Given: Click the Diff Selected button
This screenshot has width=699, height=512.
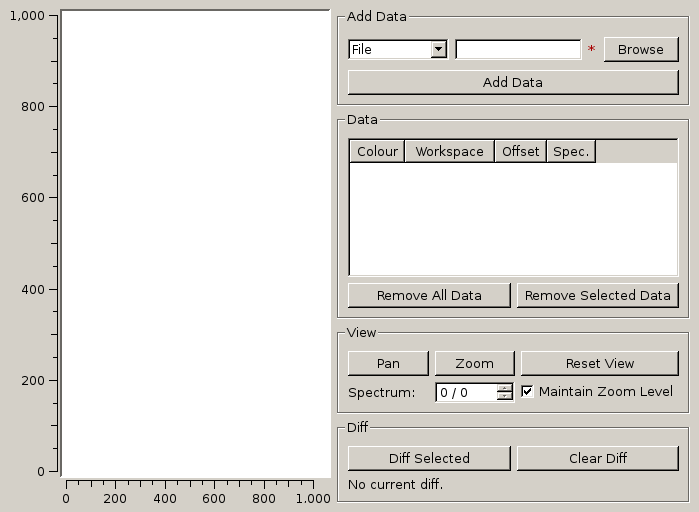Looking at the screenshot, I should coord(428,458).
